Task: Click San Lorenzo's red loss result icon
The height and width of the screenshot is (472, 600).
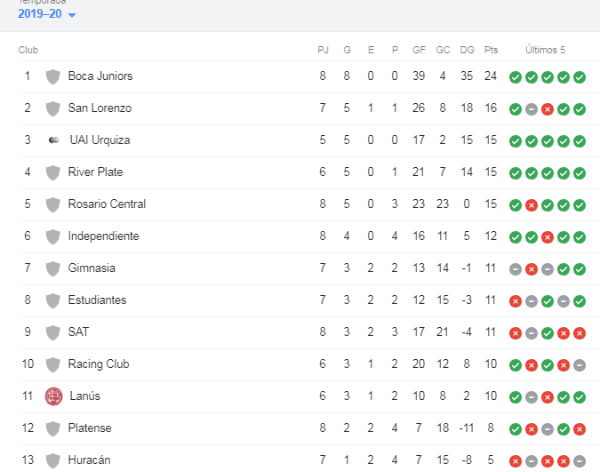Action: (547, 108)
